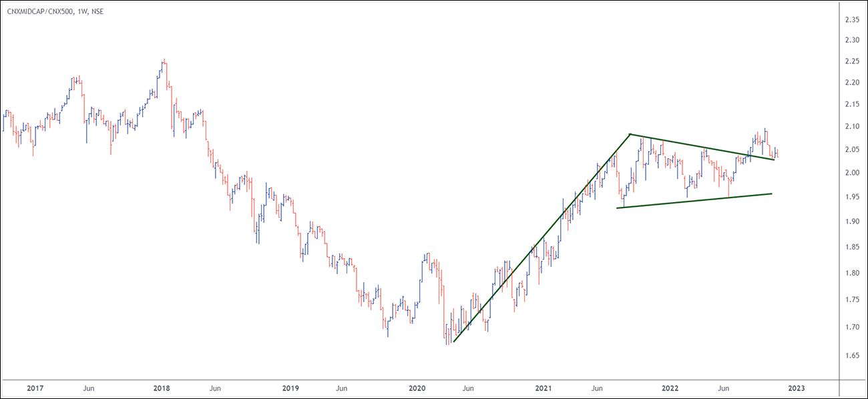Click the 2020 label on time axis
Image resolution: width=868 pixels, height=399 pixels.
417,388
